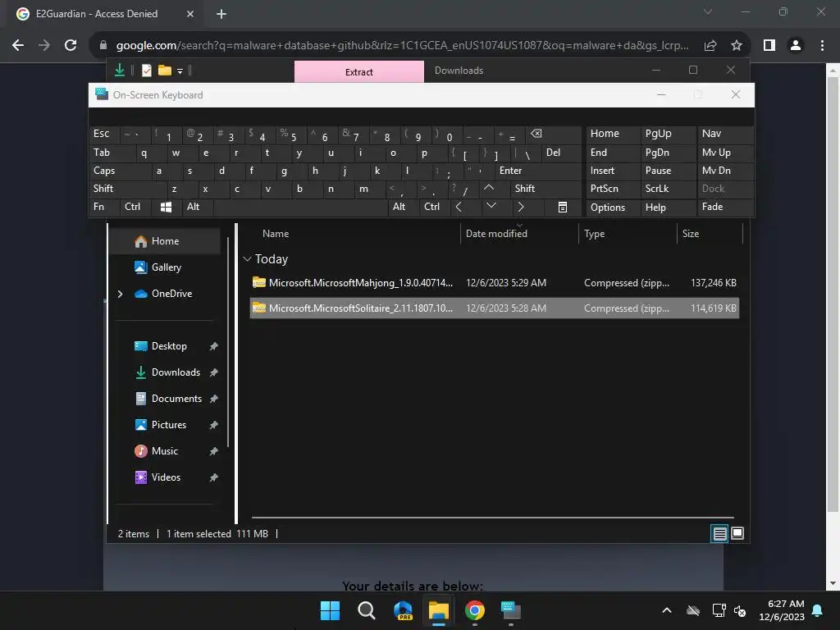Click the Enter key on keyboard
The image size is (840, 630).
[538, 171]
